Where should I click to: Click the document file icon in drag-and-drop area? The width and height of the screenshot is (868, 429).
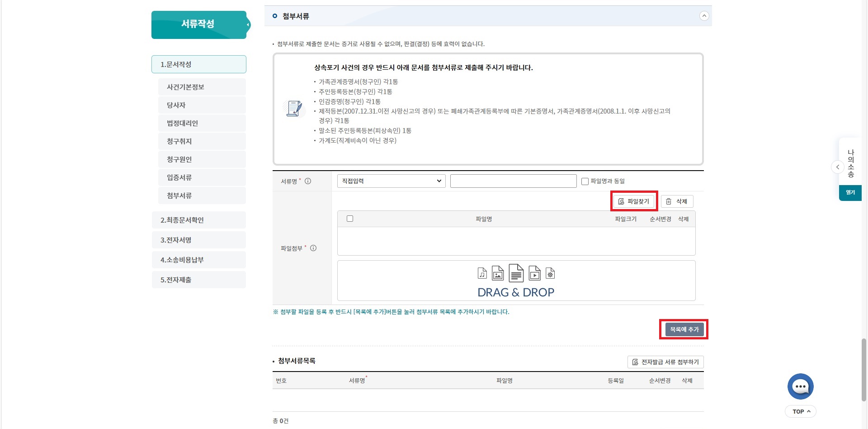click(516, 273)
